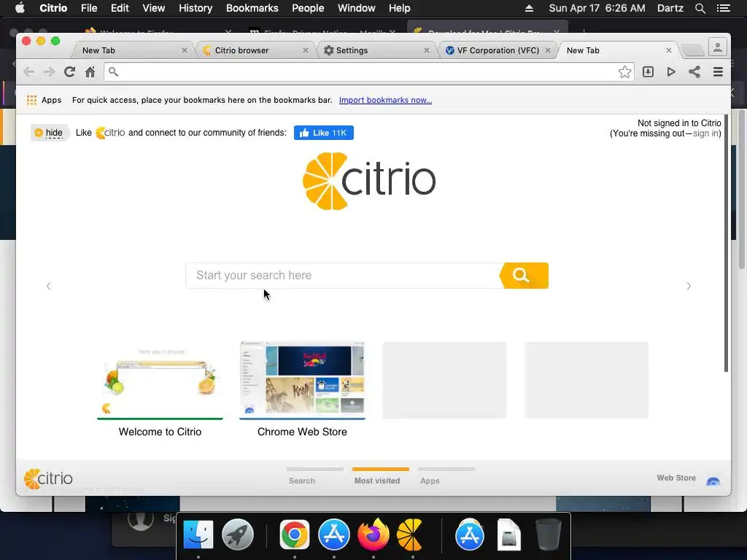Open the Trash in the dock
Screen dimensions: 747x560
549,534
